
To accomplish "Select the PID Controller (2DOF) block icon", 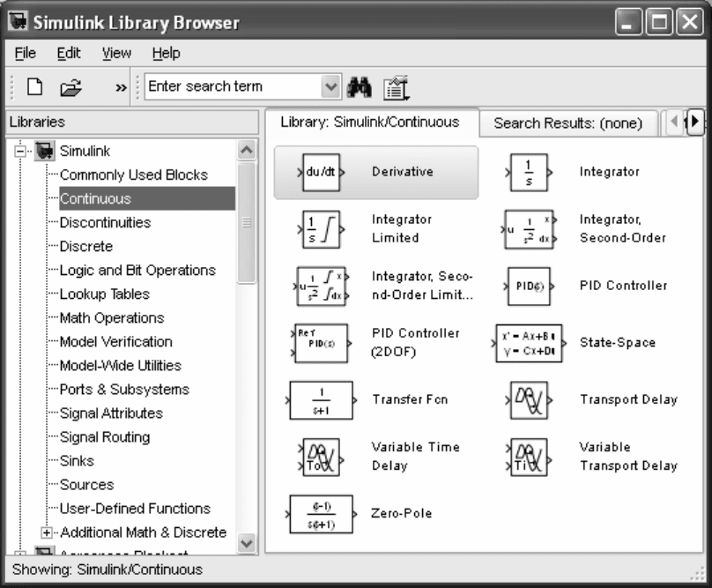I will point(321,343).
